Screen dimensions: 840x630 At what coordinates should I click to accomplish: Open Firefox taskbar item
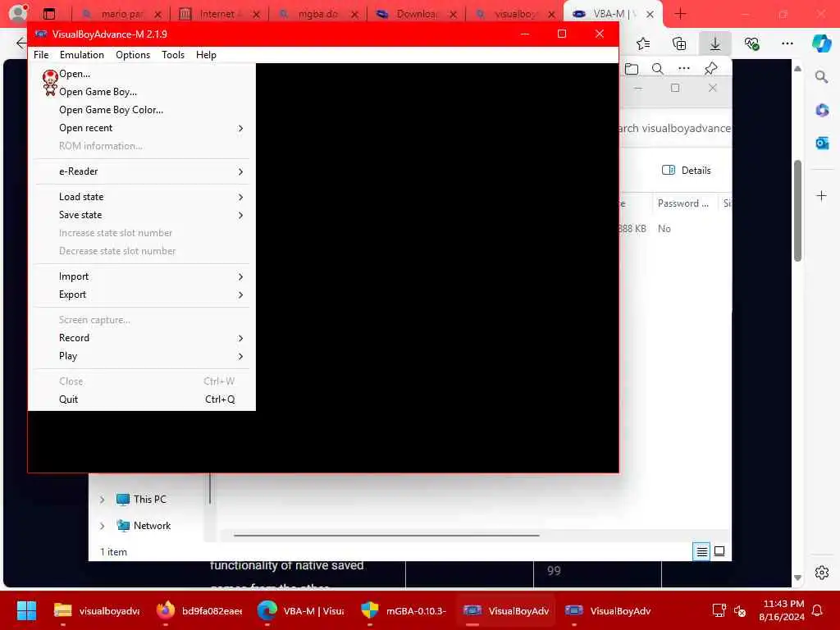199,610
